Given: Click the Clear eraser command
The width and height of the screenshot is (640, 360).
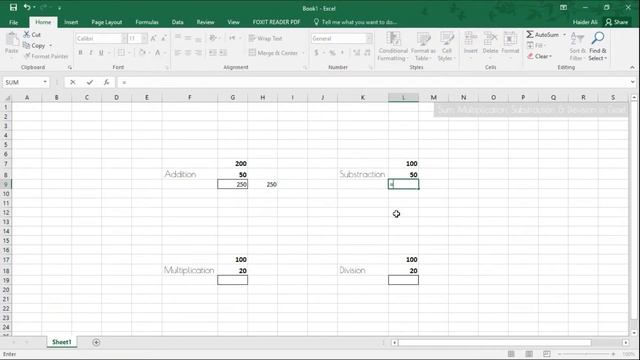Looking at the screenshot, I should (x=539, y=56).
